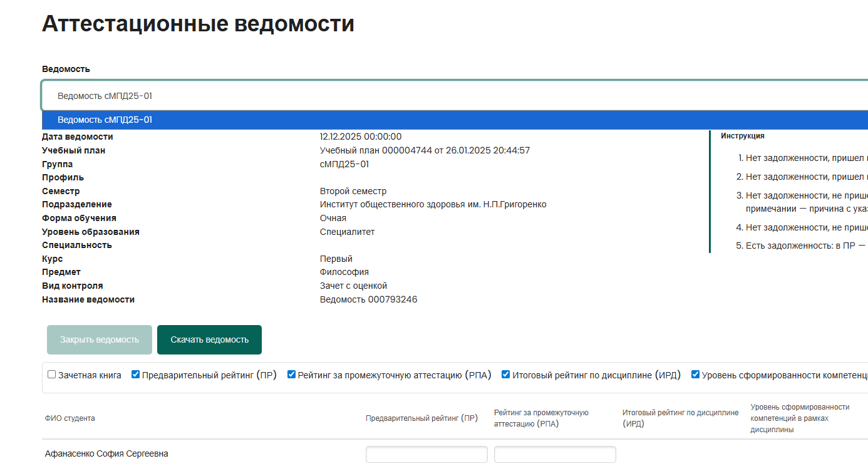Download the sheet via Скачать ведомость
Image resolution: width=868 pixels, height=466 pixels.
tap(209, 339)
